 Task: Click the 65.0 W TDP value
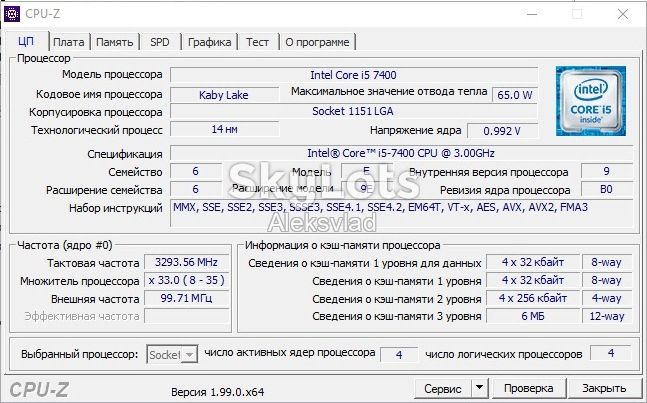tap(515, 95)
